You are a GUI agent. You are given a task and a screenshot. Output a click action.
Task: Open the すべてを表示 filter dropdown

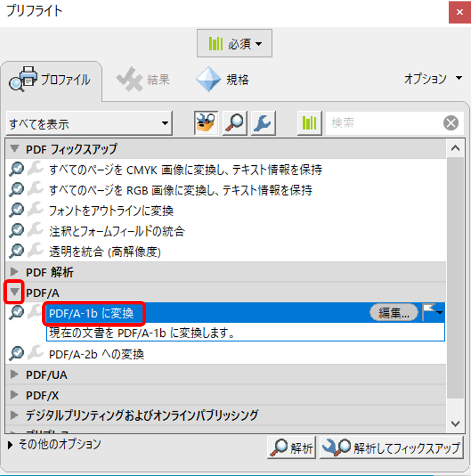coord(88,123)
